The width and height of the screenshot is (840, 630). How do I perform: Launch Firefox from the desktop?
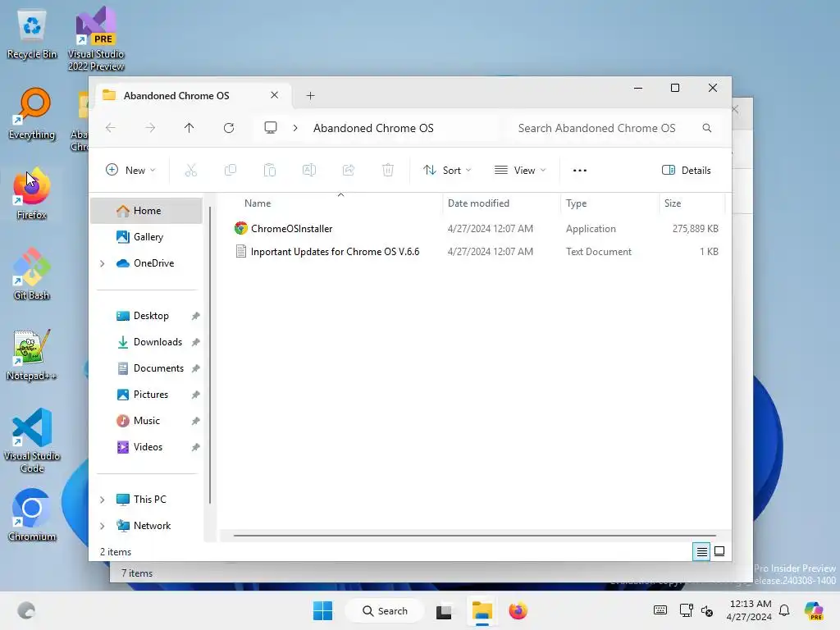(x=32, y=194)
